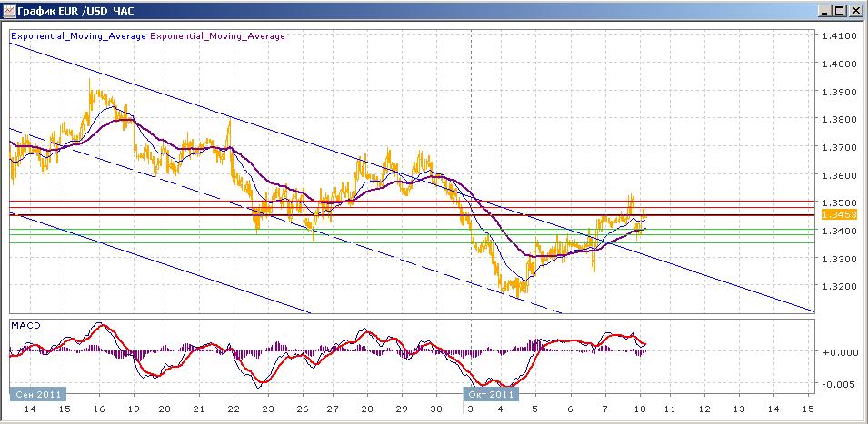868x424 pixels.
Task: Click date label 7 on time axis
Action: [605, 409]
